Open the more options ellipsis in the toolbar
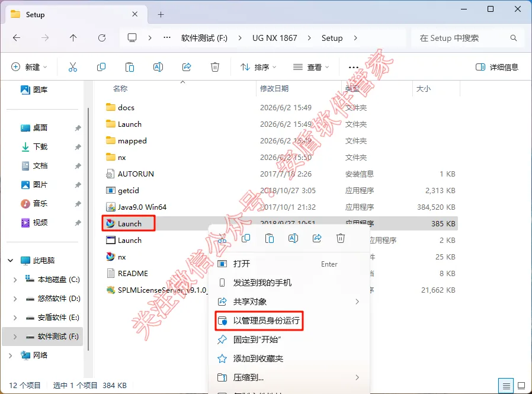This screenshot has height=394, width=532. pyautogui.click(x=354, y=67)
